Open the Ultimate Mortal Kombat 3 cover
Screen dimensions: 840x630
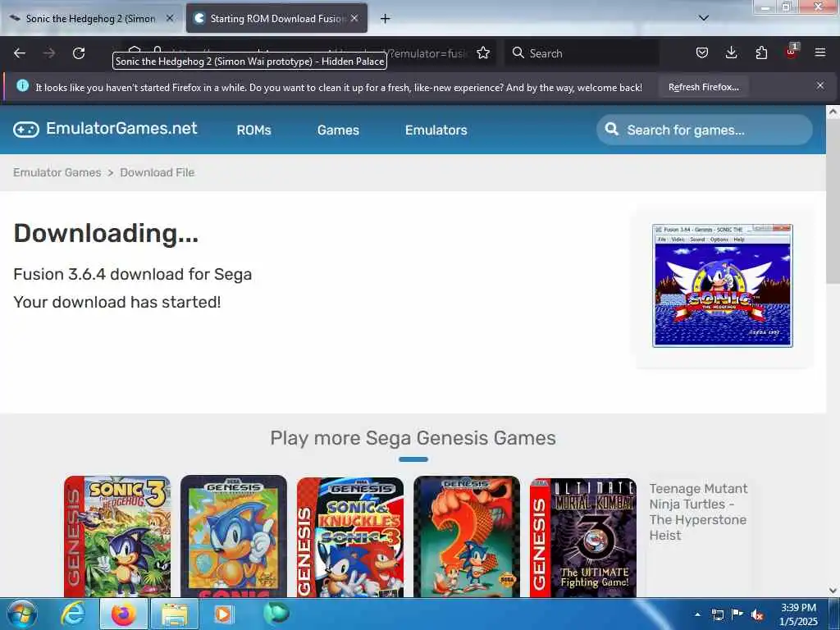click(x=583, y=536)
